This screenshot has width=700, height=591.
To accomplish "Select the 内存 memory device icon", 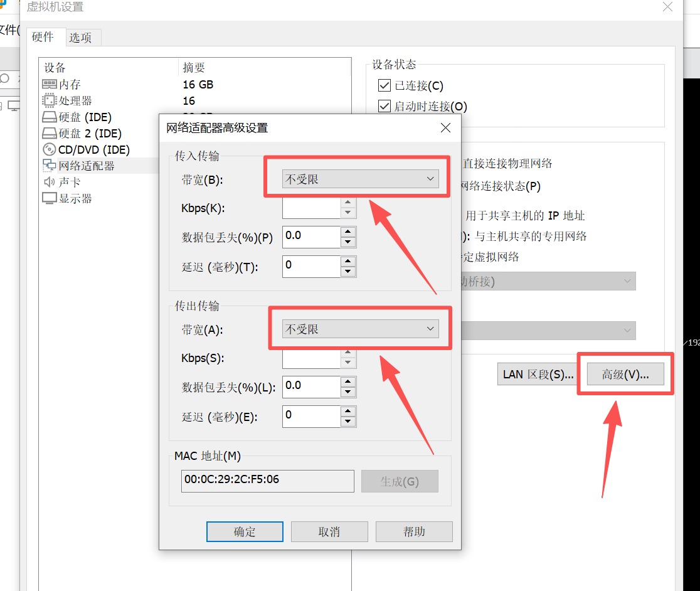I will [49, 84].
